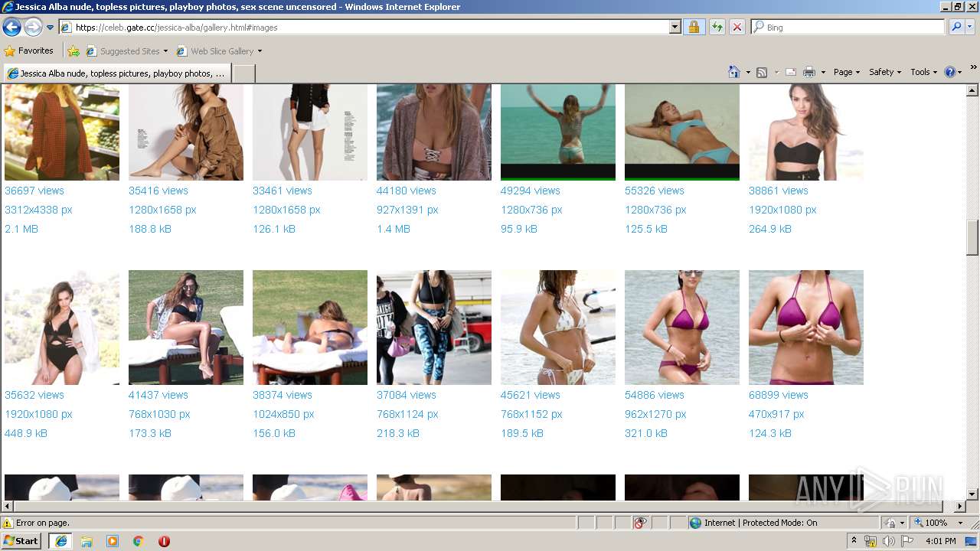
Task: Open the Favorites star button
Action: 28,51
